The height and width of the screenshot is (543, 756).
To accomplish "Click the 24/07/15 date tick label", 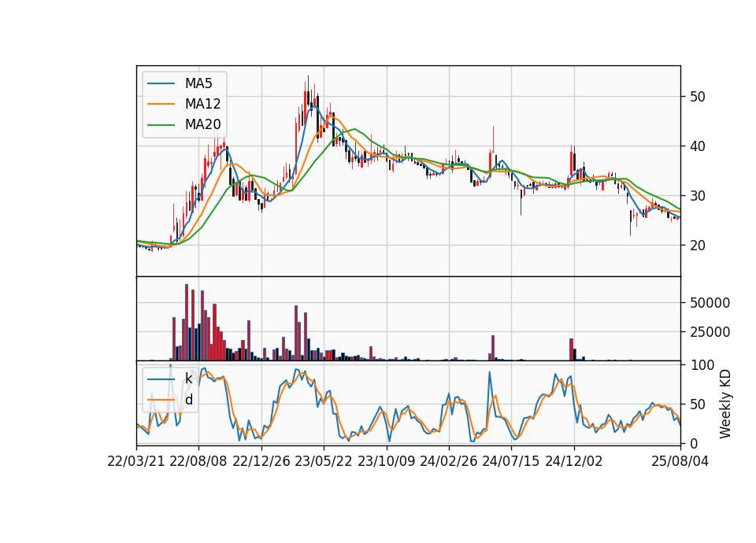I will (511, 461).
